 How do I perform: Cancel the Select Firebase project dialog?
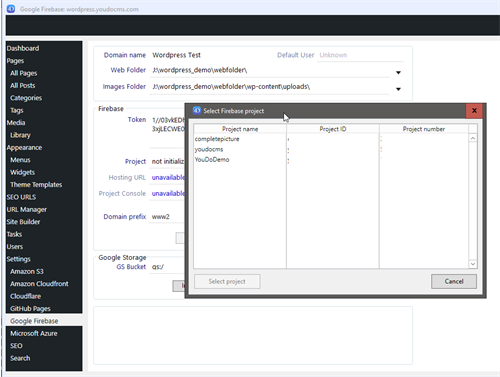[x=454, y=281]
